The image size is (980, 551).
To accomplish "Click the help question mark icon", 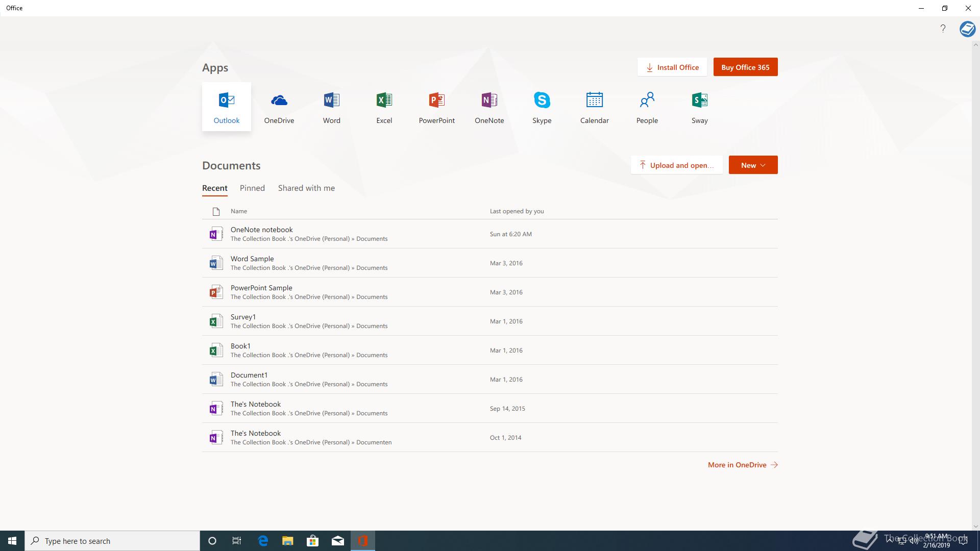I will pyautogui.click(x=943, y=29).
